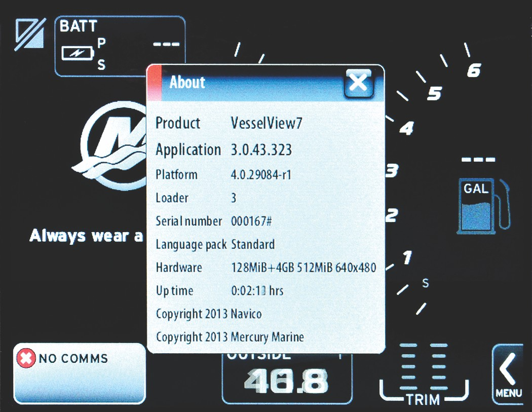Select Application version 3.0.43.323

(x=261, y=149)
